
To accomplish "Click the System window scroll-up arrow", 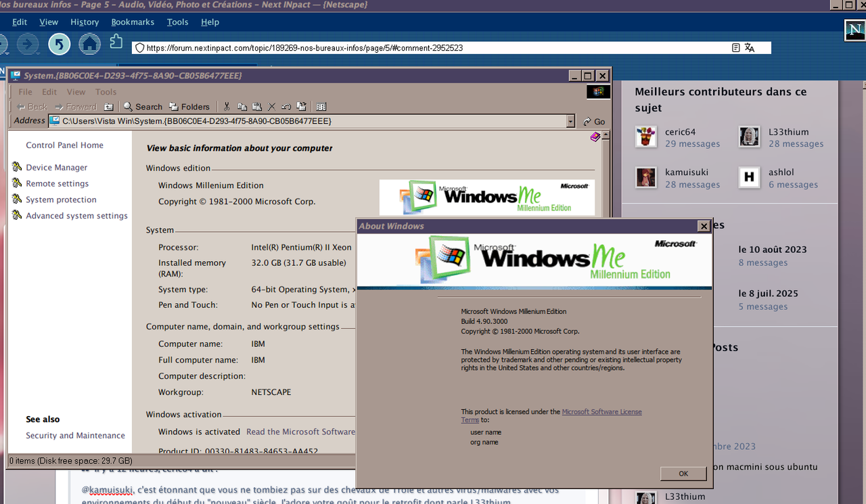I will 606,135.
